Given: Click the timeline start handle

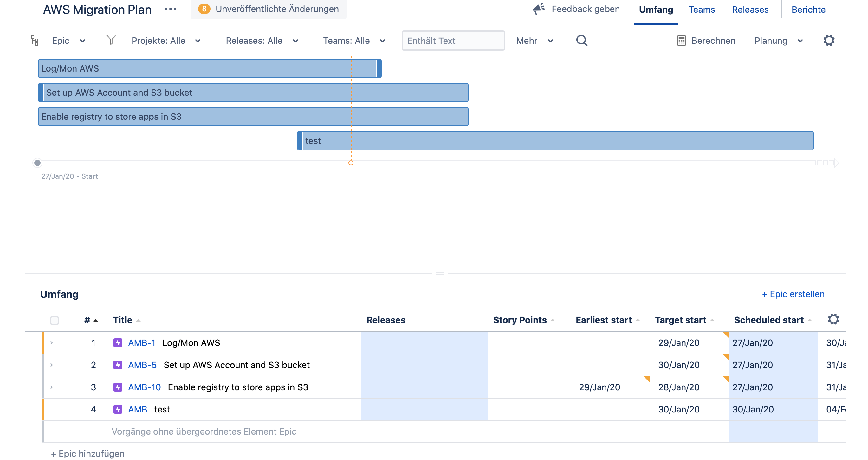Looking at the screenshot, I should [x=37, y=163].
